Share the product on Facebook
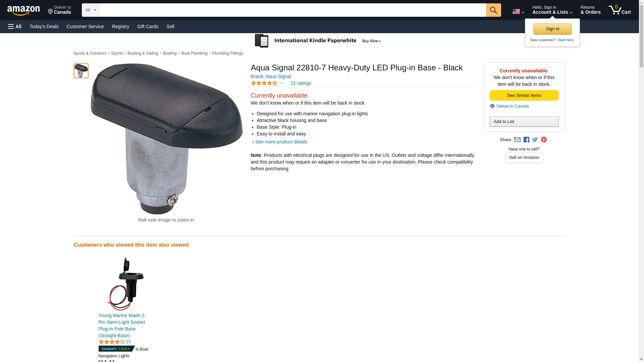 [526, 140]
